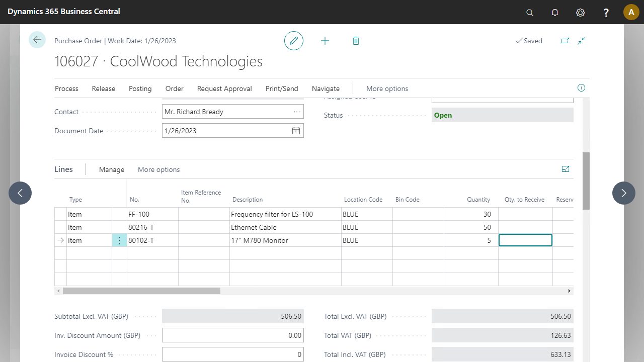
Task: Open the help question mark
Action: pos(606,13)
